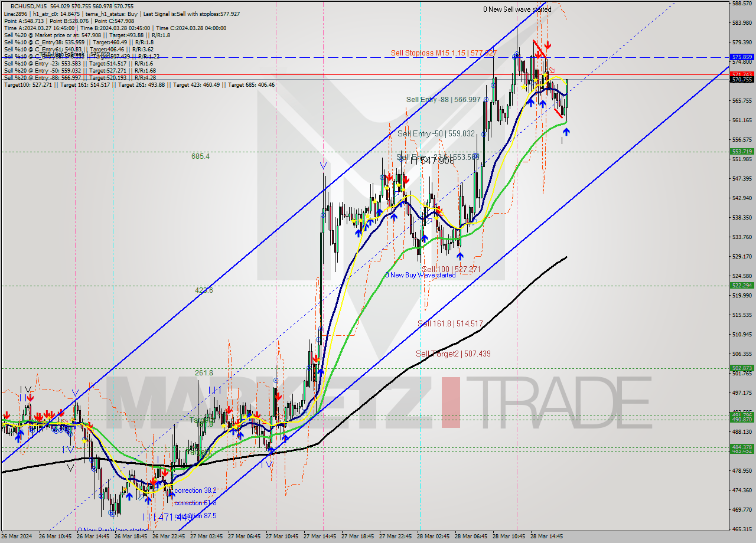Click the '27 Mar 14:45' time axis label
The image size is (756, 543).
(320, 537)
